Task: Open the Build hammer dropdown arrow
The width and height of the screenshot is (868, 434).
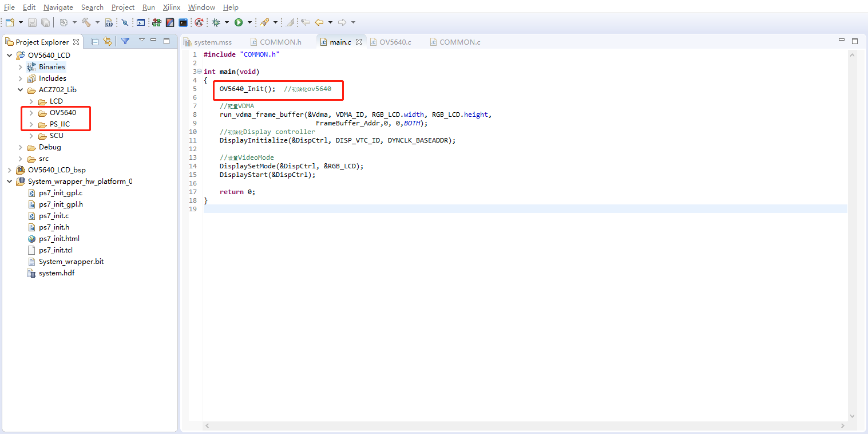Action: tap(97, 22)
